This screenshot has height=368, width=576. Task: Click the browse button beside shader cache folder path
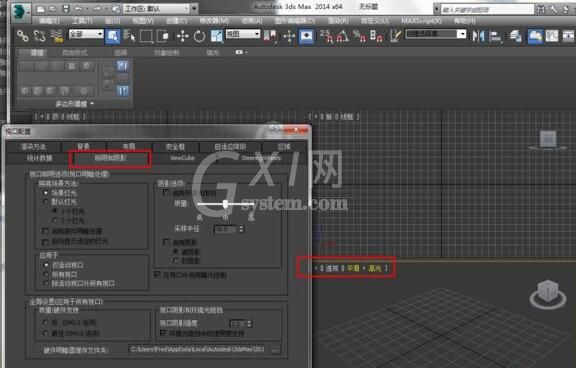coord(275,350)
